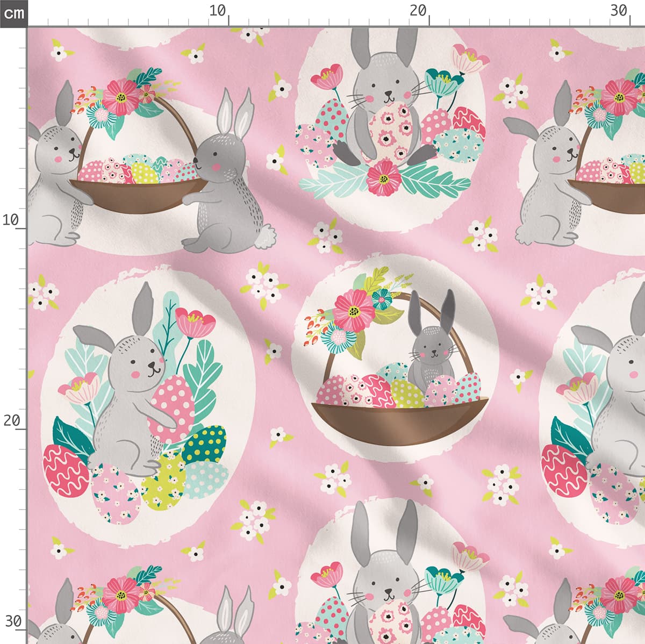The width and height of the screenshot is (645, 644).
Task: Select the 10 mark on horizontal ruler
Action: 217,10
